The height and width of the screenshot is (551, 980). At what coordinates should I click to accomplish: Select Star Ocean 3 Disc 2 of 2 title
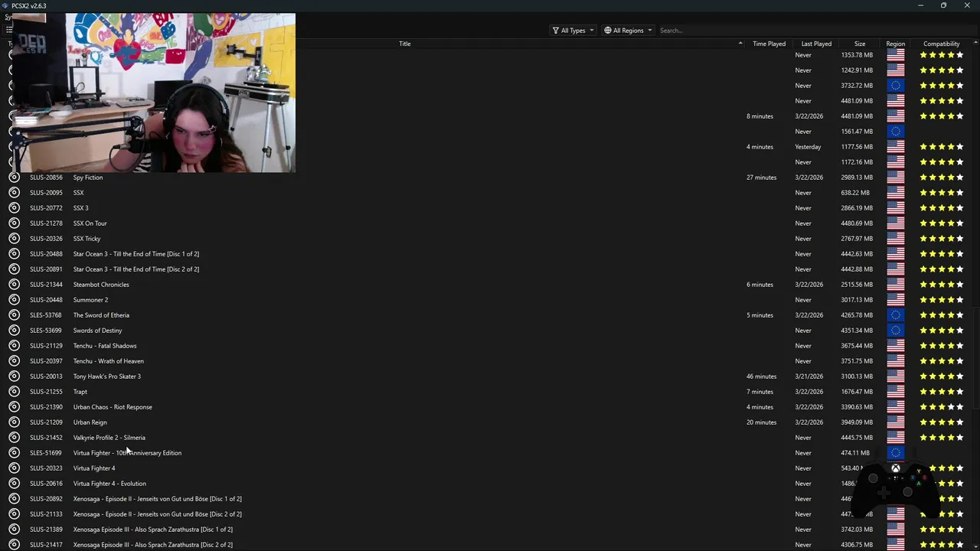coord(136,269)
